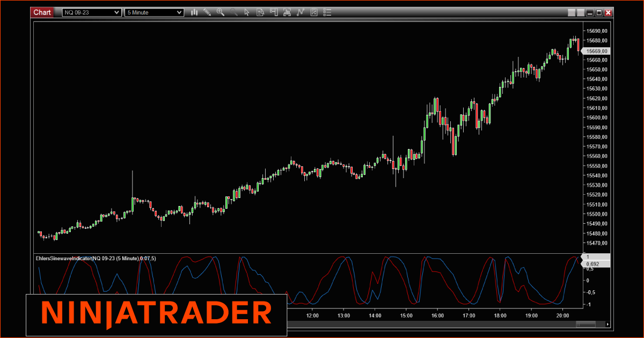The height and width of the screenshot is (338, 644).
Task: Click the first gray link square
Action: coord(571,12)
